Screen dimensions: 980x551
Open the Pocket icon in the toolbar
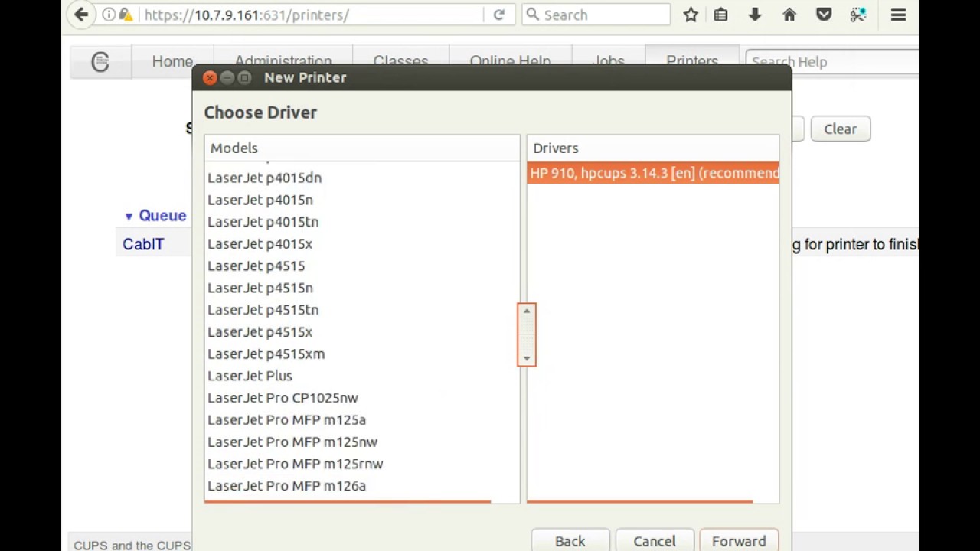[x=824, y=15]
